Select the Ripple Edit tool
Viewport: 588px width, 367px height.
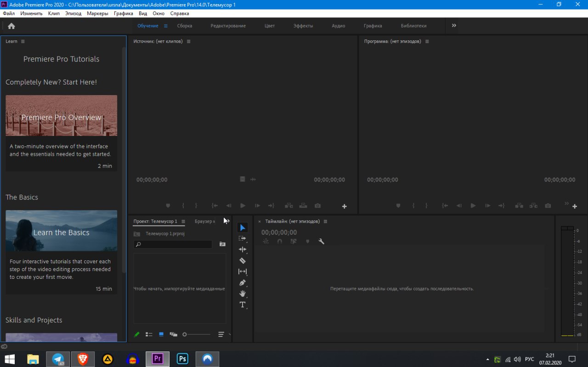pyautogui.click(x=243, y=249)
